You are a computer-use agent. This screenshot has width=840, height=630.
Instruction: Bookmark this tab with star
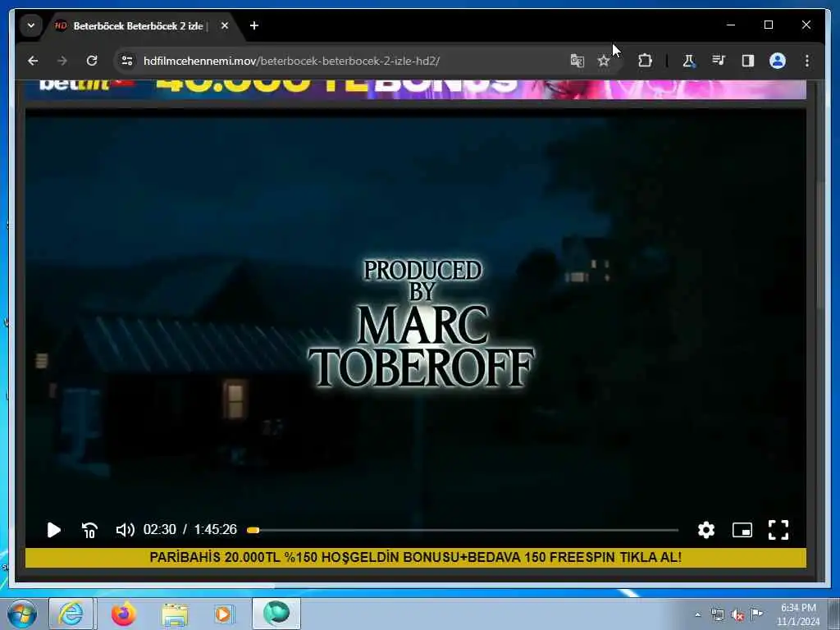pos(604,61)
